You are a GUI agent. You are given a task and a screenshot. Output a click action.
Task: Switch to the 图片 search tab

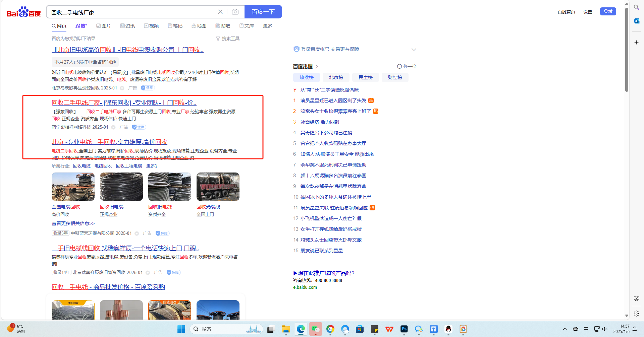pos(104,26)
